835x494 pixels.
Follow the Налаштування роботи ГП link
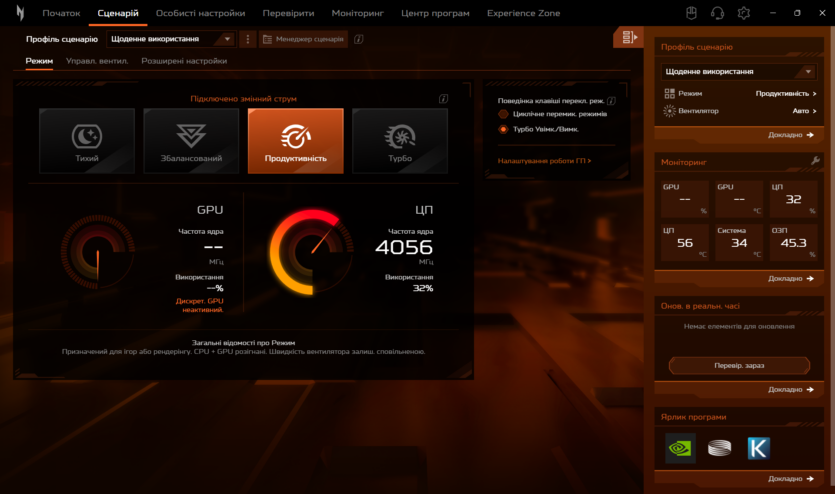[544, 160]
